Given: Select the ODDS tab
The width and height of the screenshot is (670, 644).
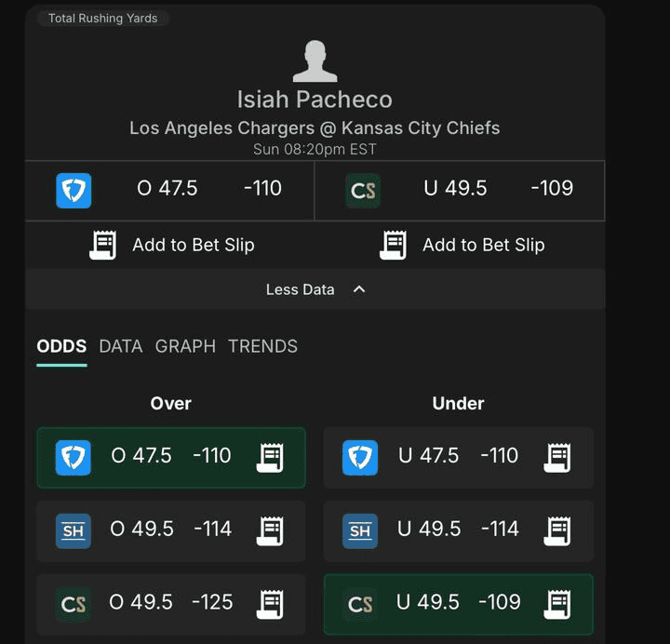Looking at the screenshot, I should click(x=61, y=346).
